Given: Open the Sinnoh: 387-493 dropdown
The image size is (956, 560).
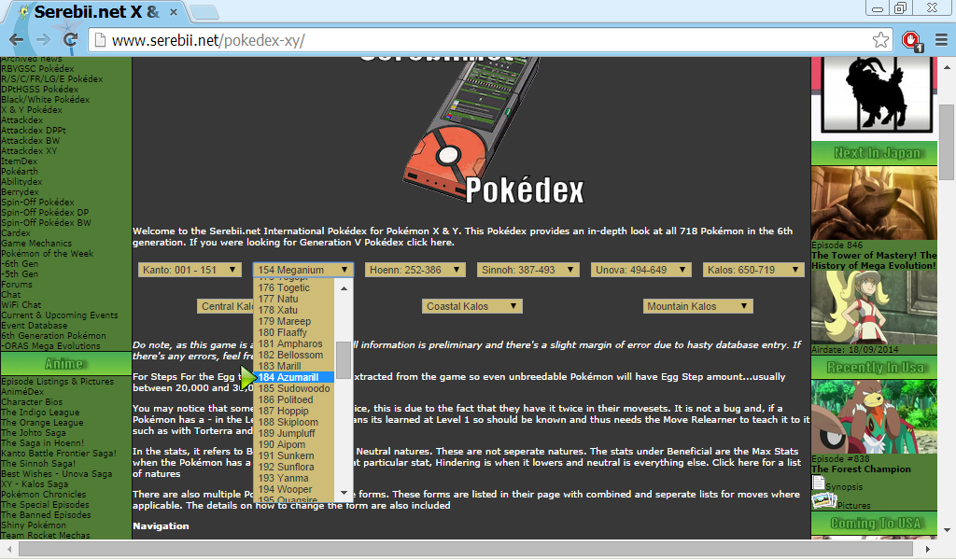Looking at the screenshot, I should click(x=527, y=270).
